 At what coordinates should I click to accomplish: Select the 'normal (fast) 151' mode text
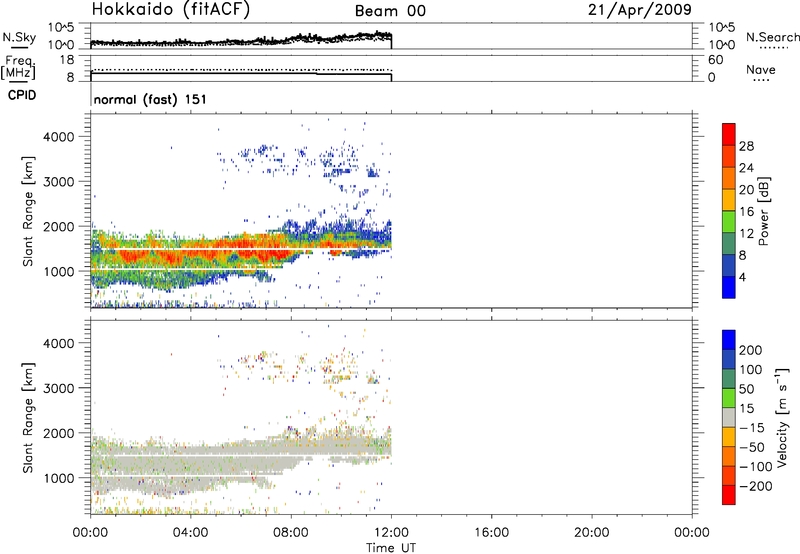(x=151, y=99)
